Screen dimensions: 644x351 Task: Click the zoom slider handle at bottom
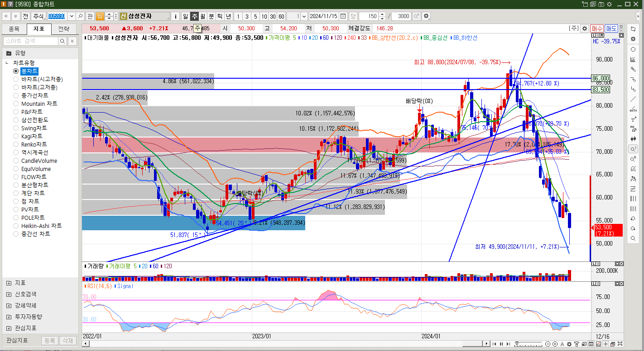click(x=517, y=343)
